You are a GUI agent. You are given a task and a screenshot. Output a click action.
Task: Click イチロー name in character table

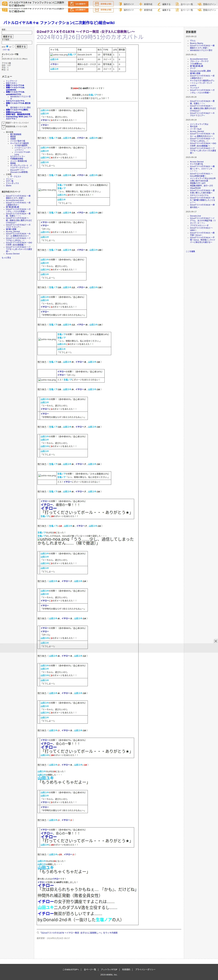click(54, 64)
